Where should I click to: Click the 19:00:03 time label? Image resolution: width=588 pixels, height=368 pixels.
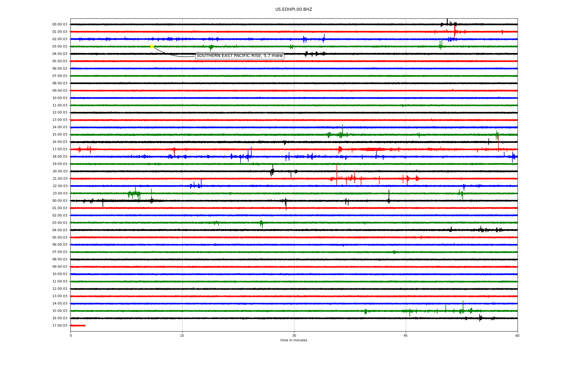pyautogui.click(x=60, y=164)
